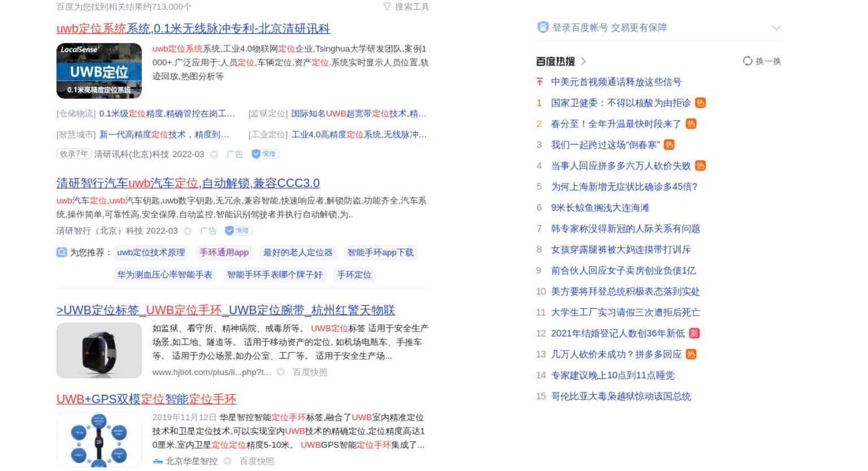
Task: Select the 最好的老人定位器 suggestion
Action: tap(298, 252)
